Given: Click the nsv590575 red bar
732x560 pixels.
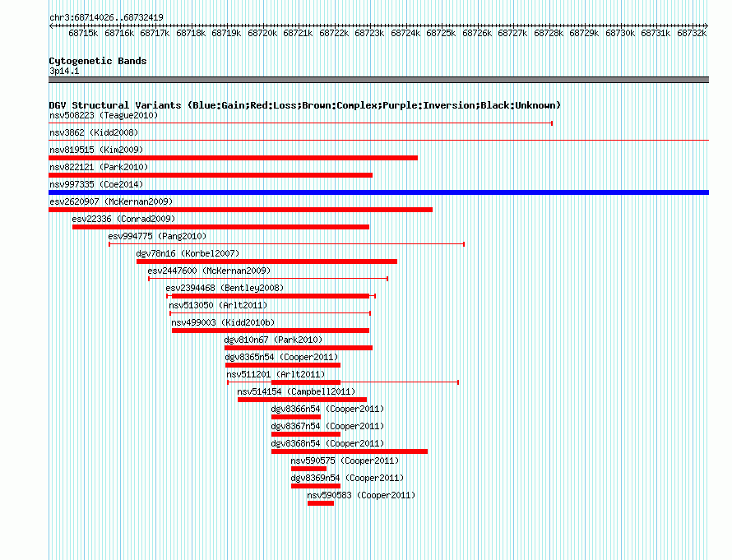Looking at the screenshot, I should coord(308,469).
